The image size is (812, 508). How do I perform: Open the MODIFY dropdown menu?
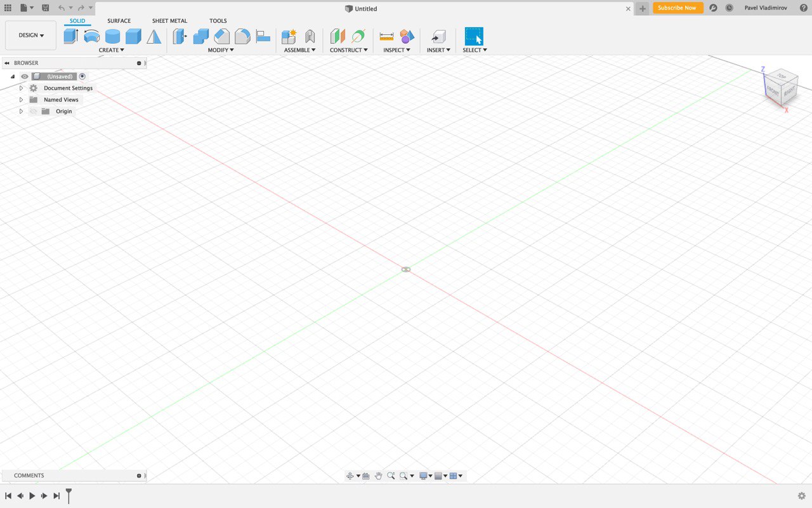pyautogui.click(x=221, y=50)
